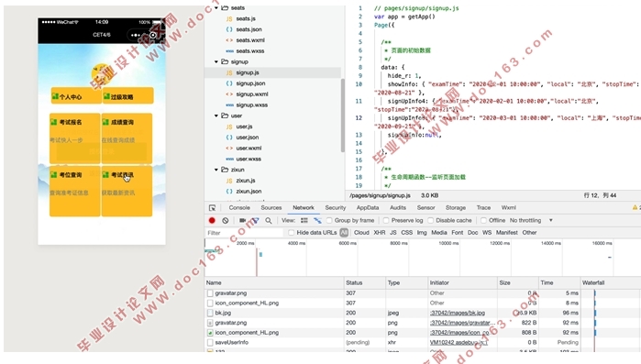Open seats.wxml file
The image size is (641, 364).
(249, 40)
